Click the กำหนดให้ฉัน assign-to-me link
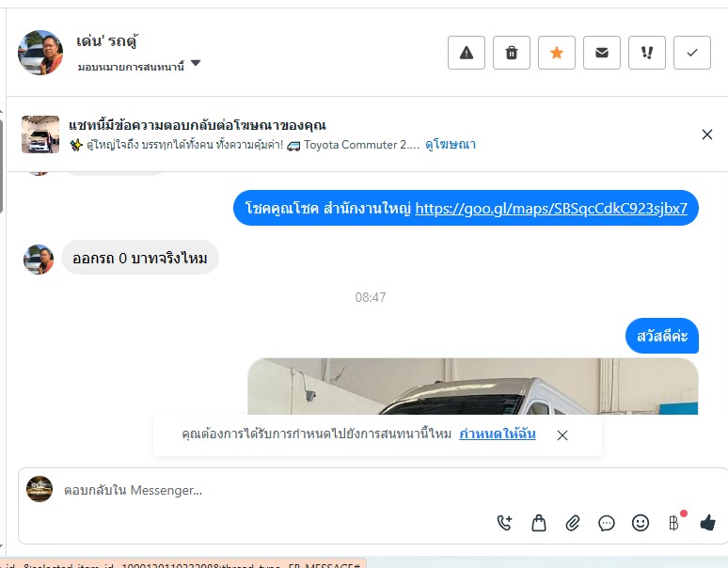 [x=498, y=434]
